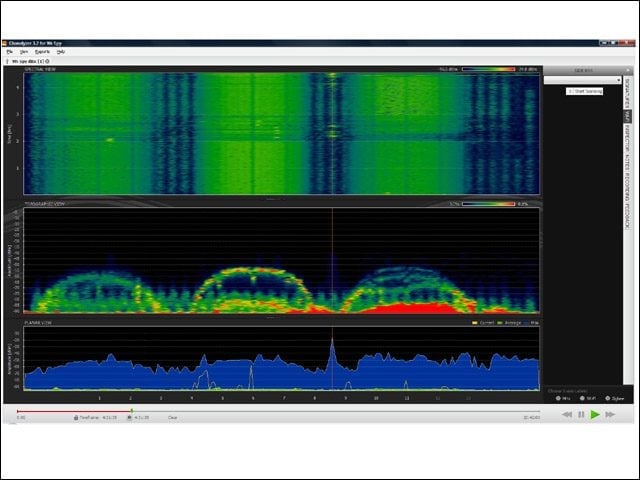This screenshot has height=480, width=640.
Task: Click channel 6 label on x-axis
Action: (x=253, y=398)
